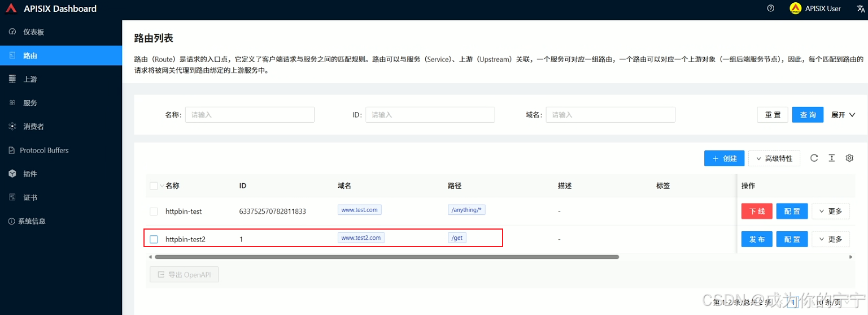Open table column settings gear icon

pyautogui.click(x=849, y=158)
